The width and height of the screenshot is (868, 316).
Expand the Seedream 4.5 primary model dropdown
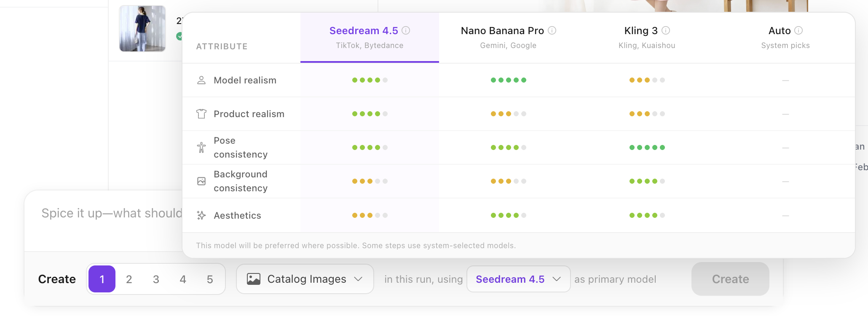pyautogui.click(x=518, y=279)
